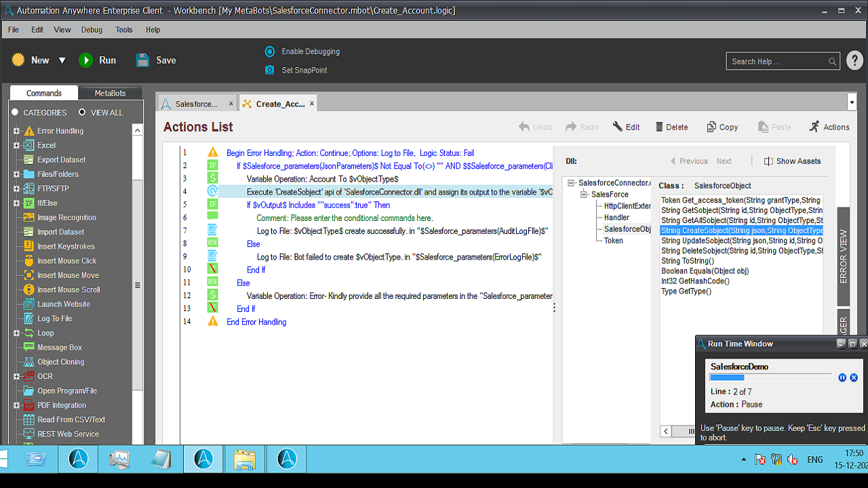Click the Launch Website command icon
Image resolution: width=868 pixels, height=488 pixels.
[28, 304]
